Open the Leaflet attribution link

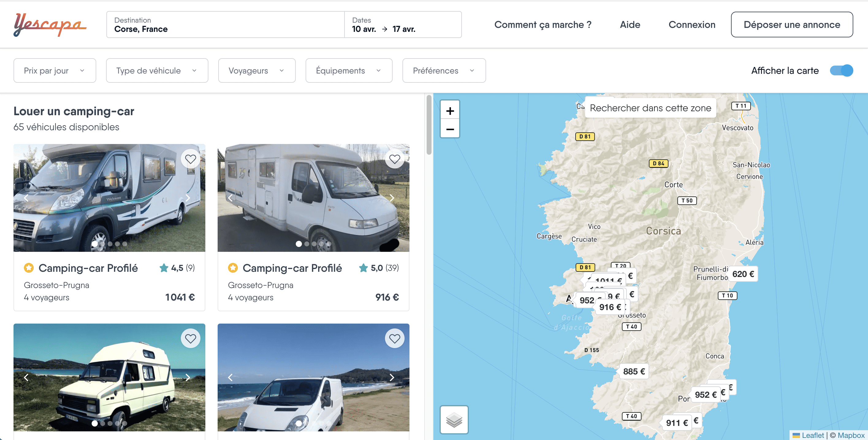coord(813,435)
